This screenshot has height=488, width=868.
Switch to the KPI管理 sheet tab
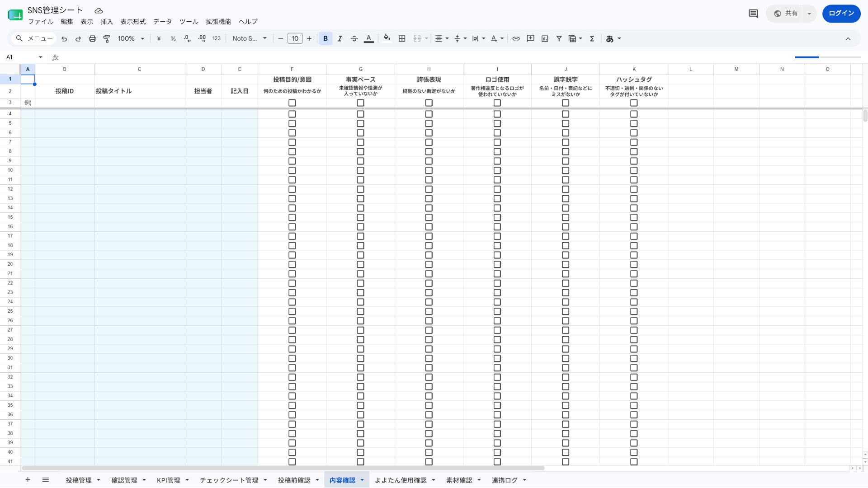168,480
